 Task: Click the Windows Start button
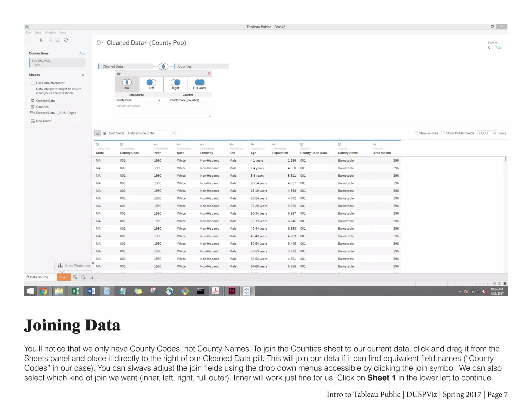pyautogui.click(x=30, y=291)
